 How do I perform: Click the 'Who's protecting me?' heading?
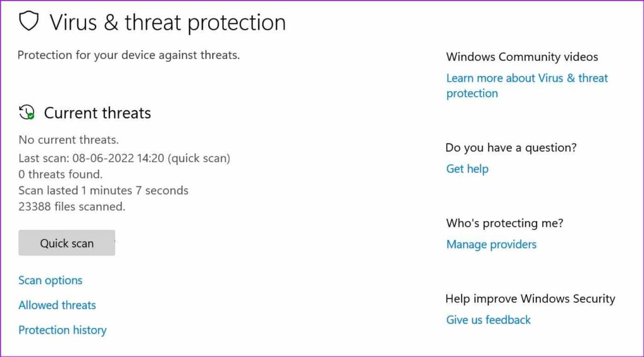point(504,223)
